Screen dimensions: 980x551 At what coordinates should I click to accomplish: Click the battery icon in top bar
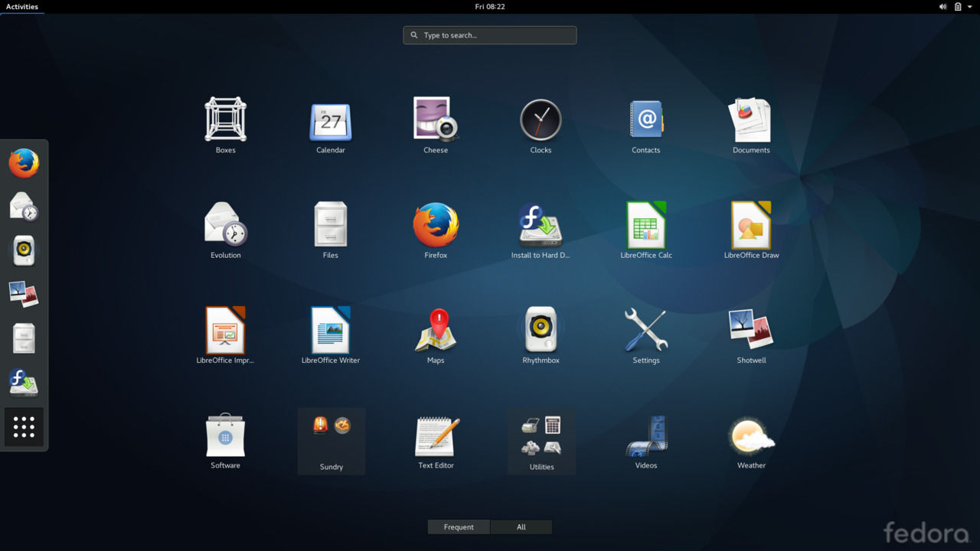click(x=958, y=6)
